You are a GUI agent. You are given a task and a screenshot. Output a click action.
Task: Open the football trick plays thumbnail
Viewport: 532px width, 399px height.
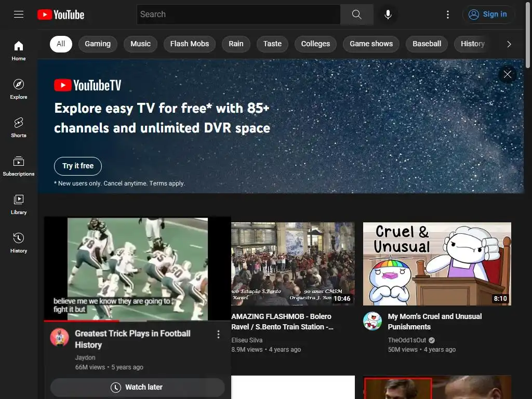pos(137,269)
